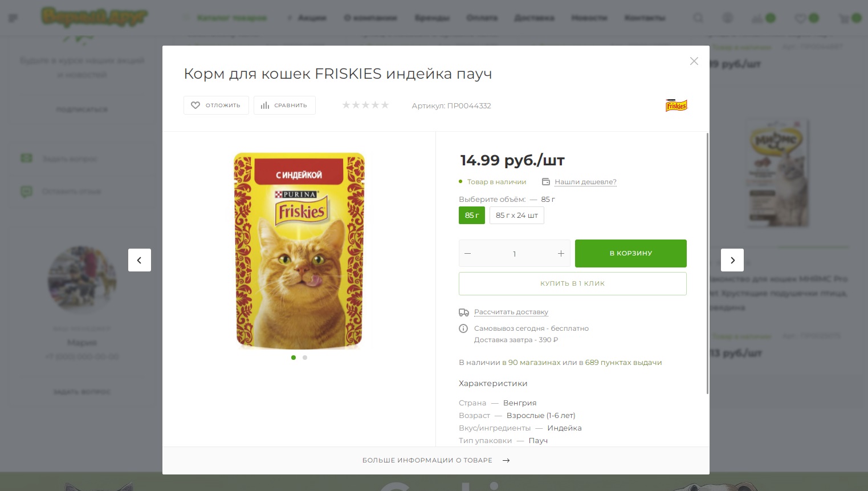Screen dimensions: 868x491
Task: Go to the previous product arrow
Action: point(140,260)
